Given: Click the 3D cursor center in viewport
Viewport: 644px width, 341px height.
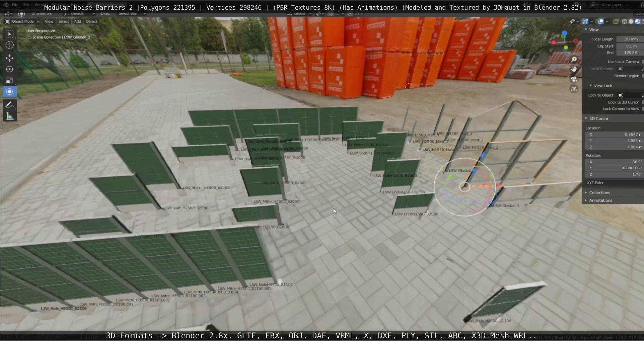Looking at the screenshot, I should pos(464,187).
